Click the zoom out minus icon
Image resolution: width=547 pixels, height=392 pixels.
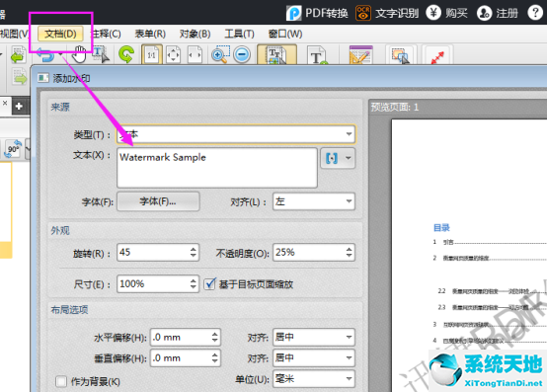pyautogui.click(x=242, y=54)
